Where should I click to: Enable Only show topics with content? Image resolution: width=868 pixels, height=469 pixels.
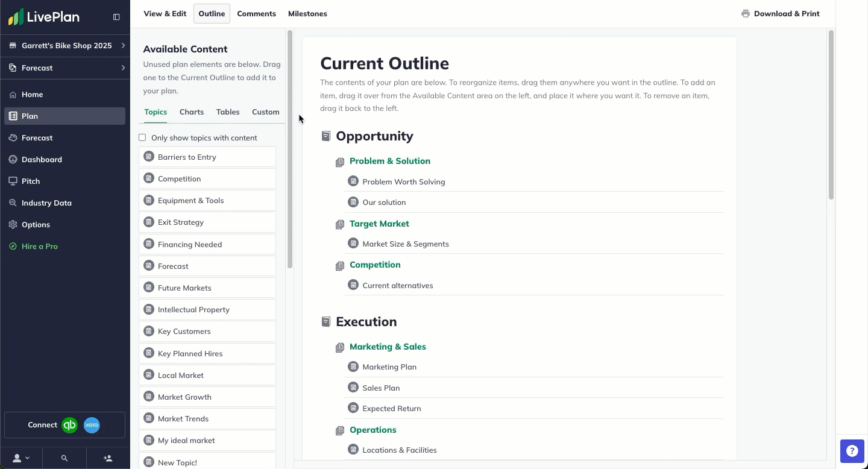click(x=142, y=137)
